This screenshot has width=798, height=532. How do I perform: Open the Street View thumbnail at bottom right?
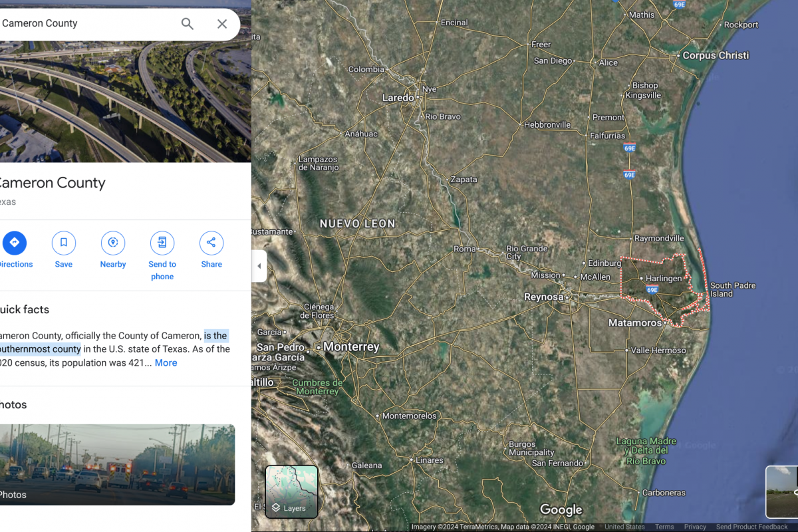pos(782,492)
